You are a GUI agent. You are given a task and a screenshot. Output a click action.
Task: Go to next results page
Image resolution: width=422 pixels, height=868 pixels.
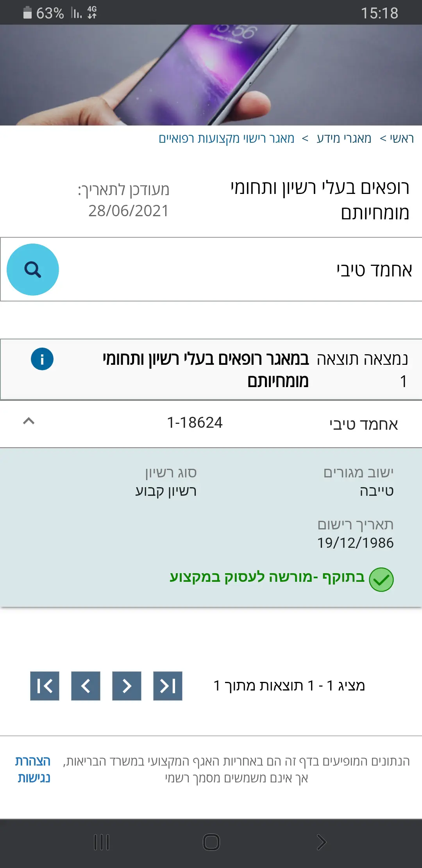[127, 686]
